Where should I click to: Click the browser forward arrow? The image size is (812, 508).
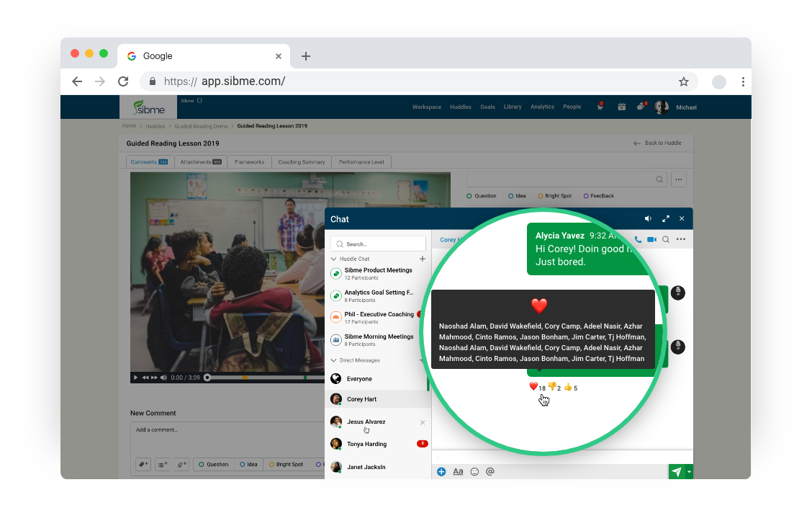pos(100,81)
